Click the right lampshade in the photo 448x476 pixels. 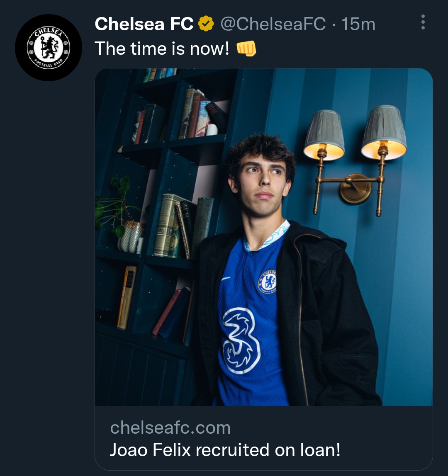click(384, 133)
